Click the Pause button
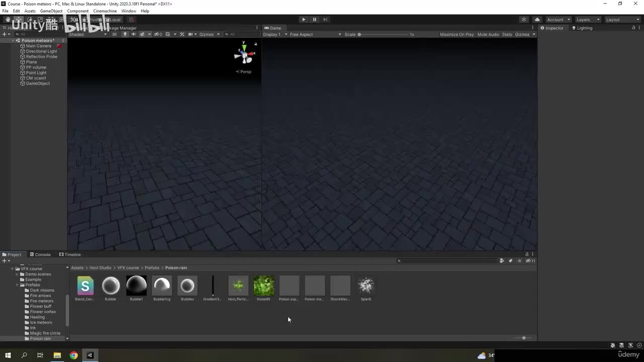Screen dimensions: 644x362 (314, 20)
